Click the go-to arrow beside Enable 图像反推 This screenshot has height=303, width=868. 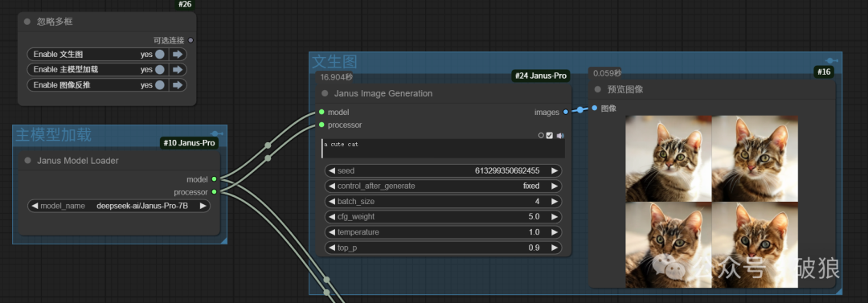coord(177,84)
